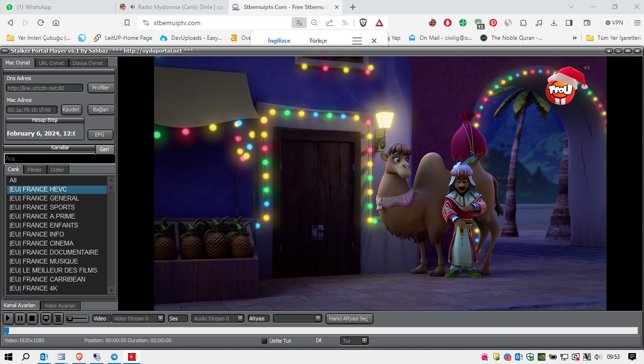Toggle fullscreen with the monitor icon
Viewport: 644px width, 364px height.
coord(46,318)
